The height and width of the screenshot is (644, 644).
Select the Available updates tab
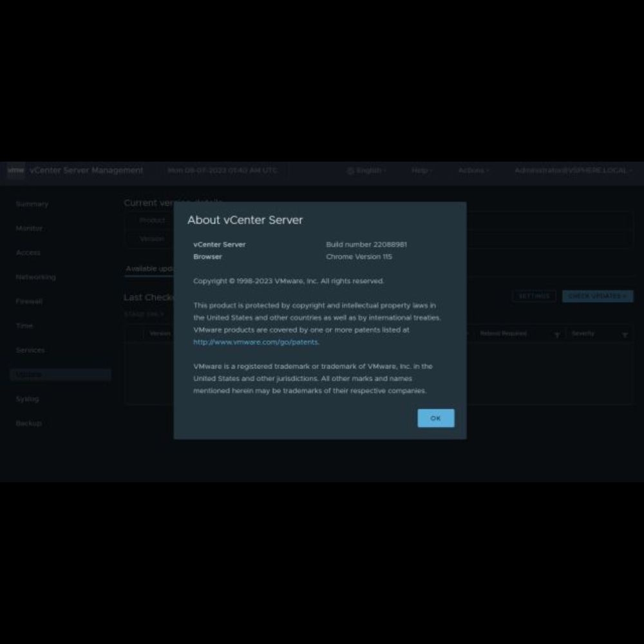(x=149, y=269)
